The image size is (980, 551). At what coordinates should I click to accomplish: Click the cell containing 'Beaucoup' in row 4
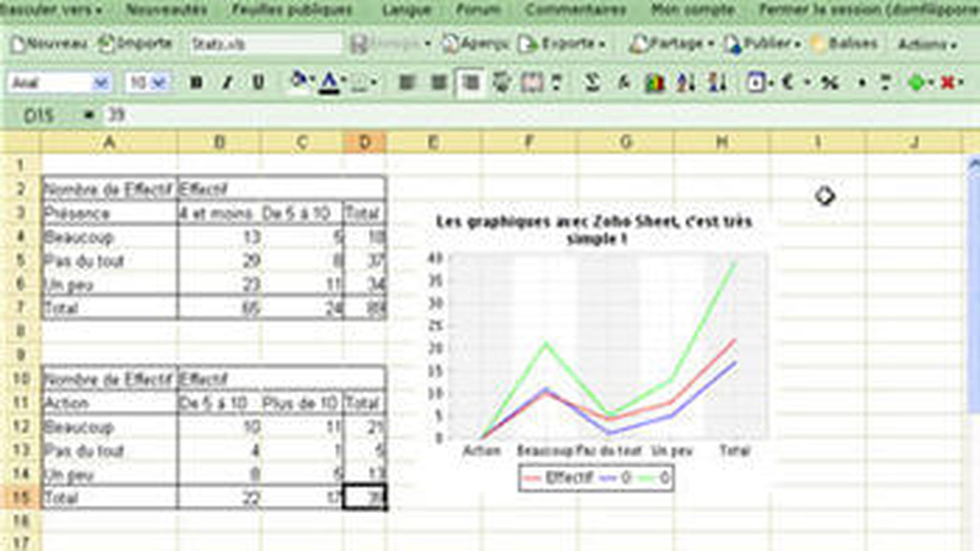(110, 236)
